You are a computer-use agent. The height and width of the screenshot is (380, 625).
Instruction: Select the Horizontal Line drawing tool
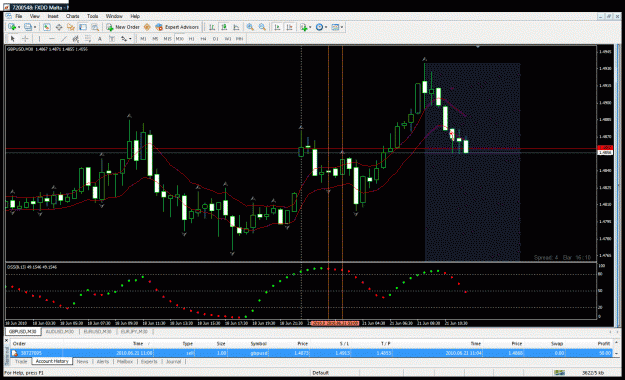pos(51,39)
